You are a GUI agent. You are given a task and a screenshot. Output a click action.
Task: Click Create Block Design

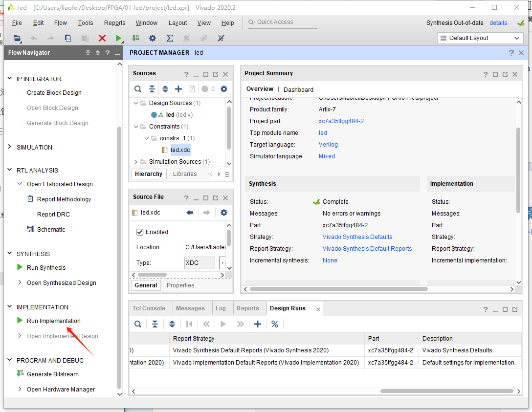pos(54,92)
